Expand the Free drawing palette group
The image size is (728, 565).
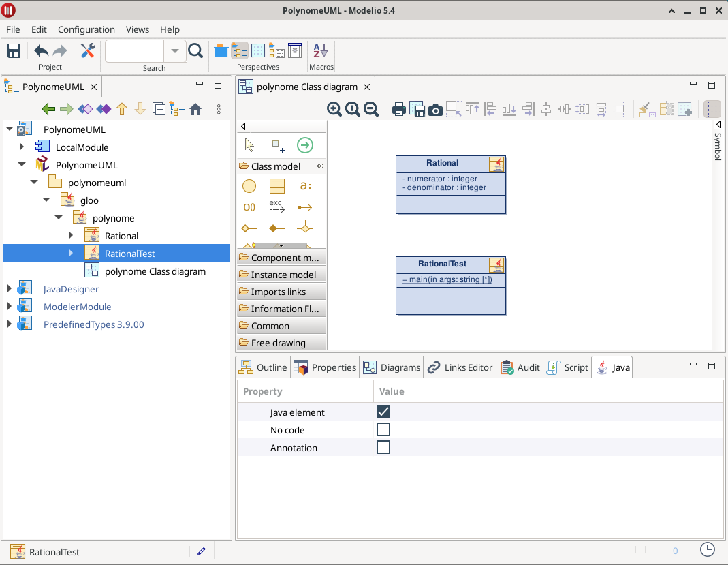coord(281,343)
